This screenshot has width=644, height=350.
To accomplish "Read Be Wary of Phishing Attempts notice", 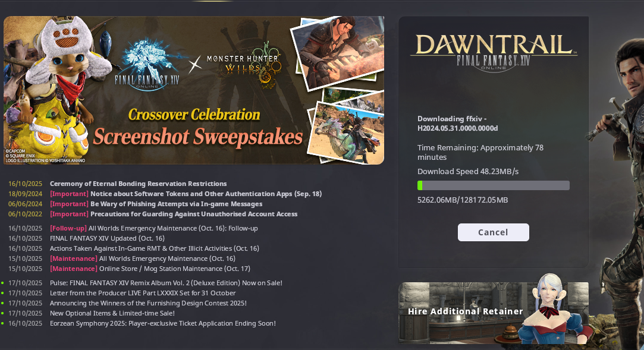I will [x=156, y=204].
